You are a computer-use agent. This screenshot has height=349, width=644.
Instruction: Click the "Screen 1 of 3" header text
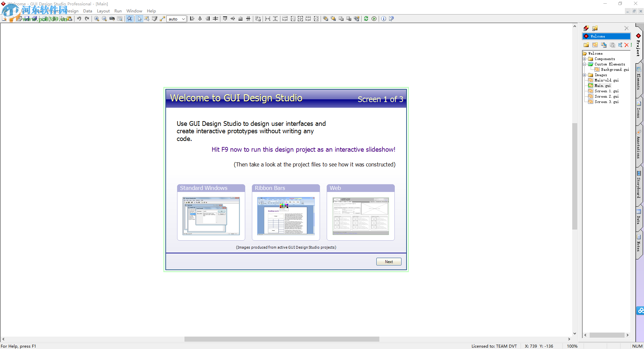pos(380,99)
